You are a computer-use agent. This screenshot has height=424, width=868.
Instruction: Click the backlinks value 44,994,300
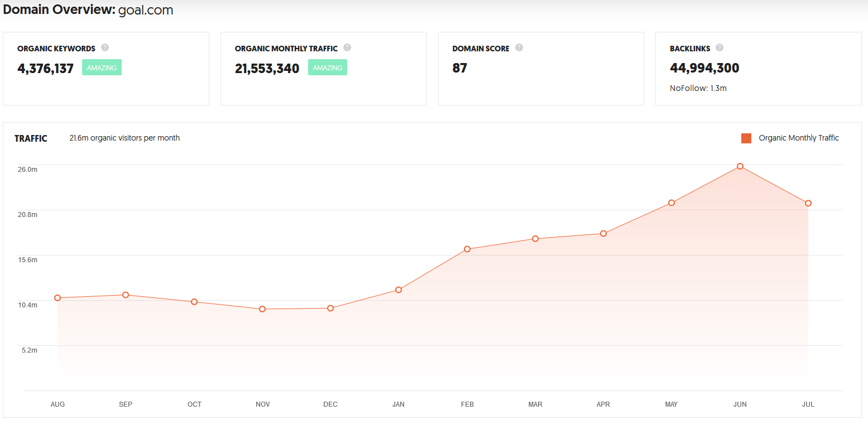pos(704,68)
